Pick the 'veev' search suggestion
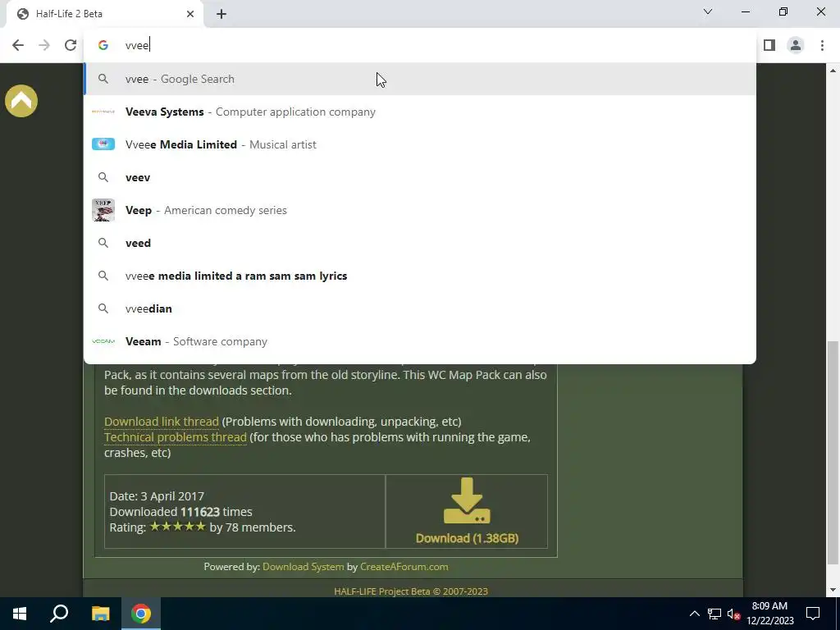This screenshot has height=630, width=840. pyautogui.click(x=420, y=177)
